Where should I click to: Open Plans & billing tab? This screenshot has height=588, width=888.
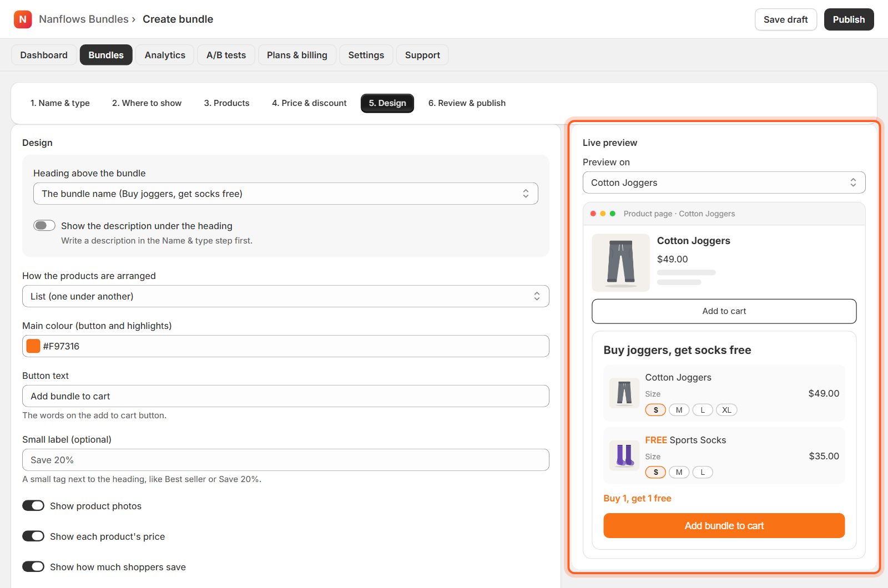click(x=297, y=55)
